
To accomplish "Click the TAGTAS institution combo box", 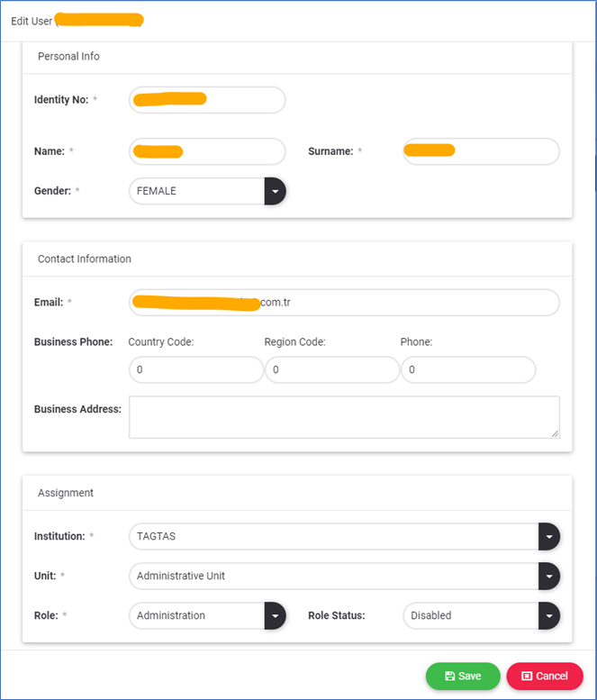I will click(x=333, y=536).
